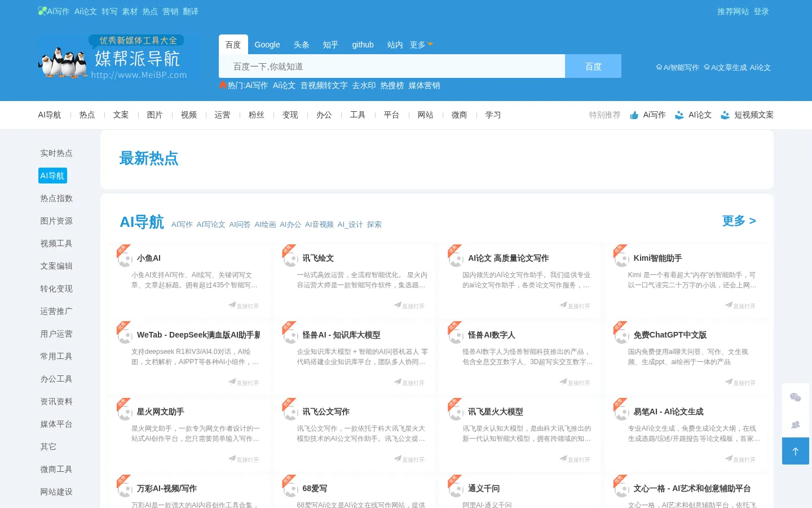This screenshot has width=812, height=508.
Task: Click the paw icon beside 短视频文案
Action: (x=725, y=115)
